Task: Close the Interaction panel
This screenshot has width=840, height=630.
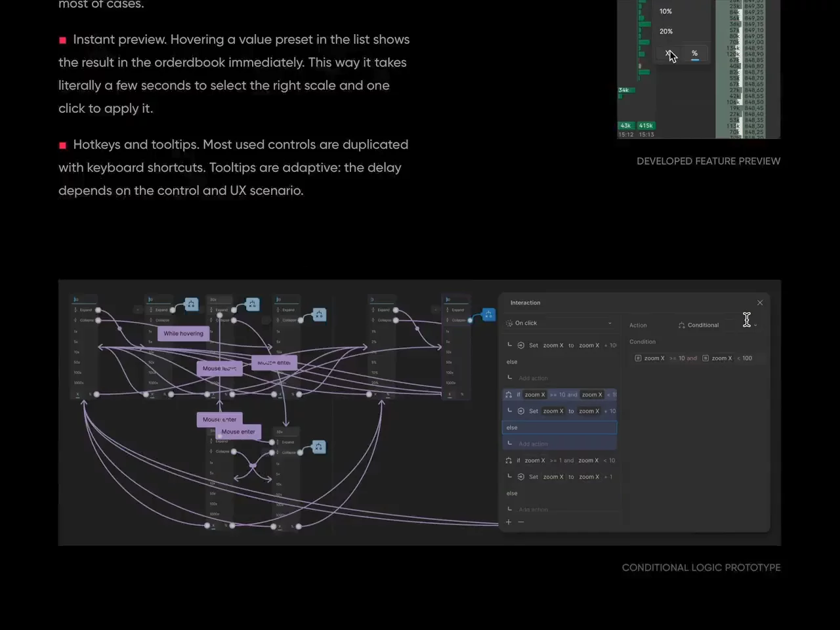Action: (x=760, y=303)
